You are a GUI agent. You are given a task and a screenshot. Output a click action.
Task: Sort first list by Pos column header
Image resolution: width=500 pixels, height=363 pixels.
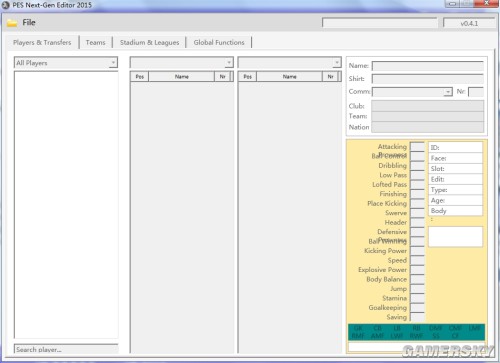139,77
